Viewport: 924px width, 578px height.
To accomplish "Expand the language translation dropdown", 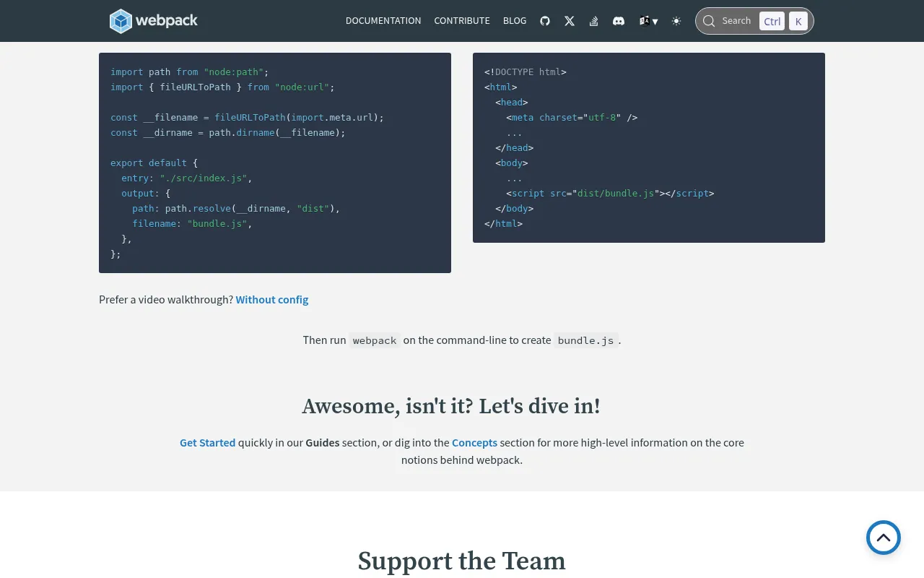I will tap(648, 21).
